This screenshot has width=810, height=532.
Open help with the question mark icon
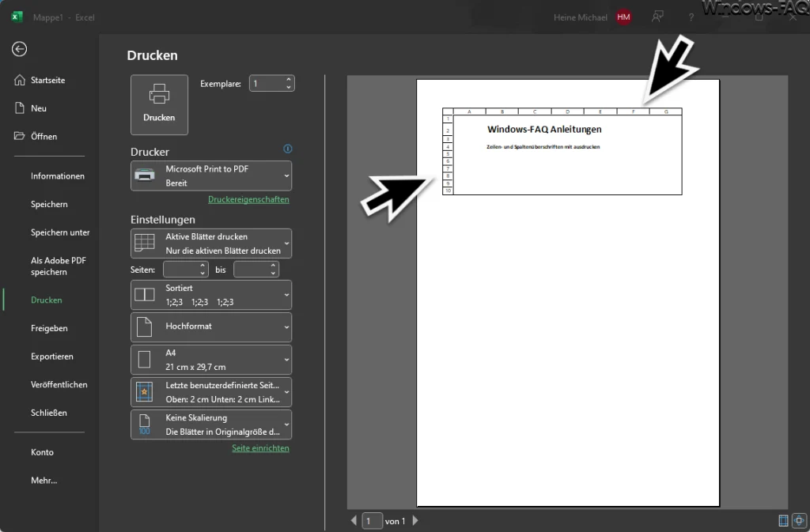(x=691, y=17)
